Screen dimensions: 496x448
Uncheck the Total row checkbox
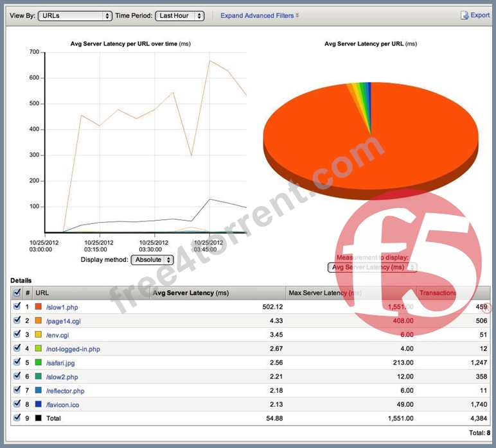coord(17,418)
